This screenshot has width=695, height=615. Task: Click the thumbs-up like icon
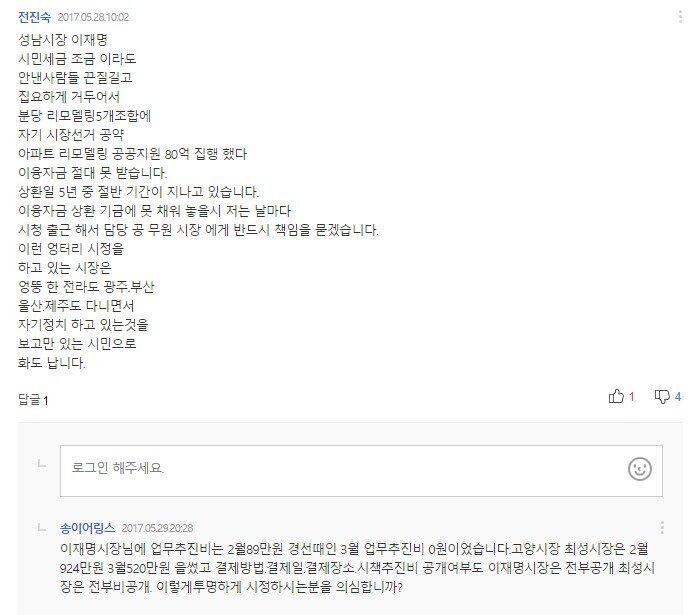click(x=616, y=396)
